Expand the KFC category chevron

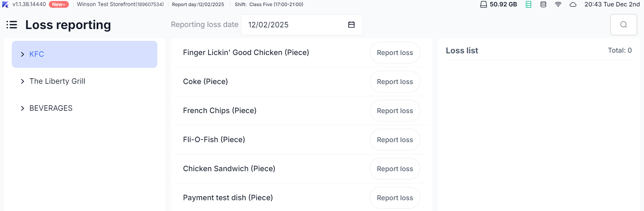click(23, 54)
